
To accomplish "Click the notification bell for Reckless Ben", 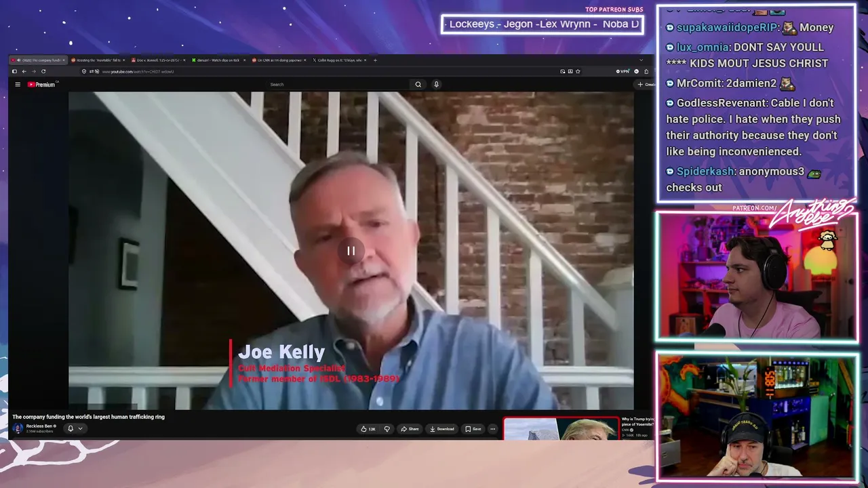I will coord(70,428).
